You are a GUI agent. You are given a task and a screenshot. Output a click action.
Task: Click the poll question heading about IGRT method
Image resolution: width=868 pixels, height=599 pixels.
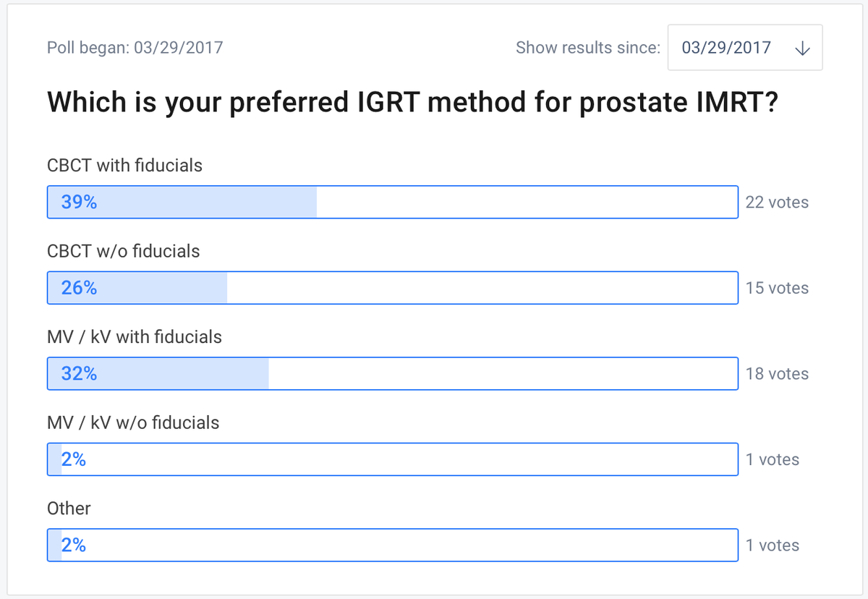tap(412, 103)
